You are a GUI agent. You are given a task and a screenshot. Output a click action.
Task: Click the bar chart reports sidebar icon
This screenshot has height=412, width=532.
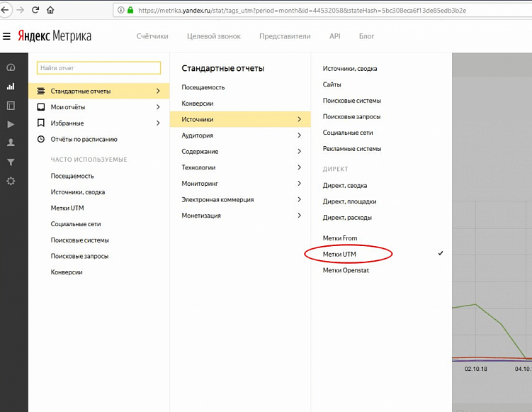coord(11,87)
